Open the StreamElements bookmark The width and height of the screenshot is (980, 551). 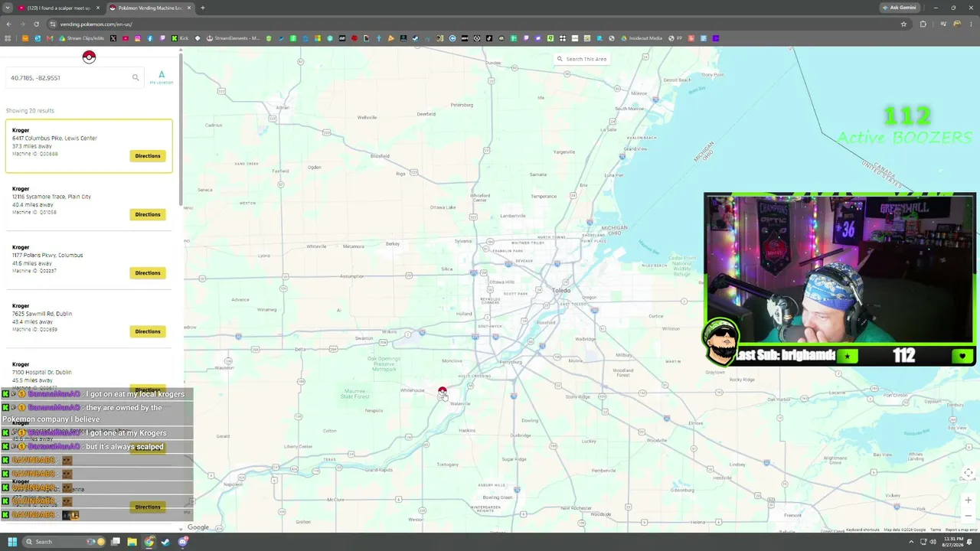[x=234, y=38]
